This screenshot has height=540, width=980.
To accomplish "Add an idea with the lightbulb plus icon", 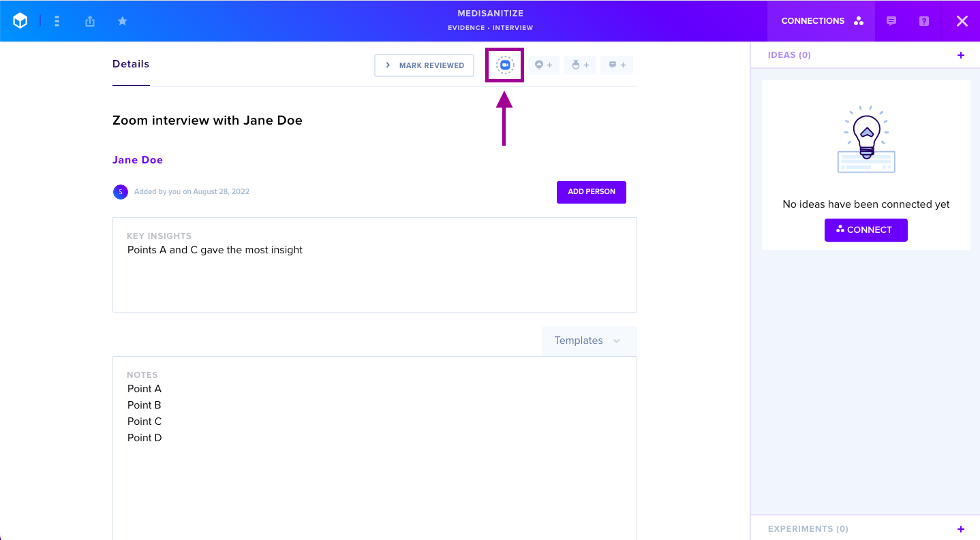I will click(543, 65).
